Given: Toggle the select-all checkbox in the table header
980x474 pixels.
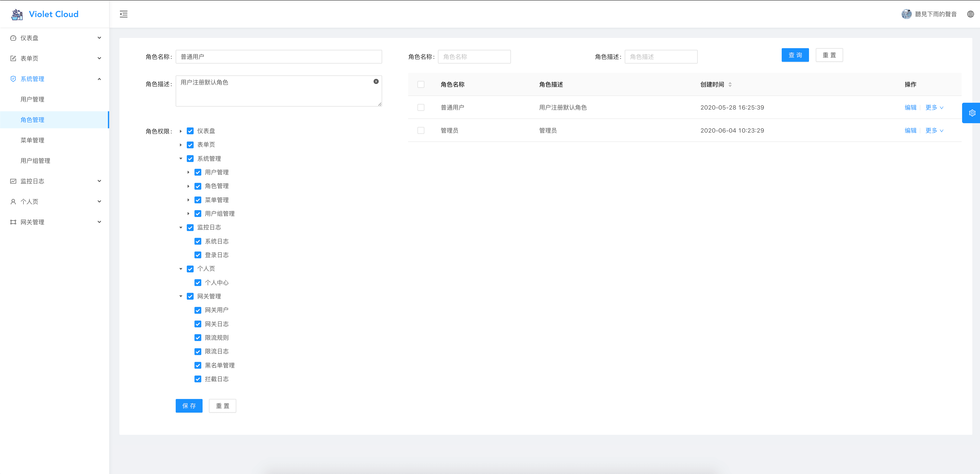Looking at the screenshot, I should pyautogui.click(x=421, y=84).
